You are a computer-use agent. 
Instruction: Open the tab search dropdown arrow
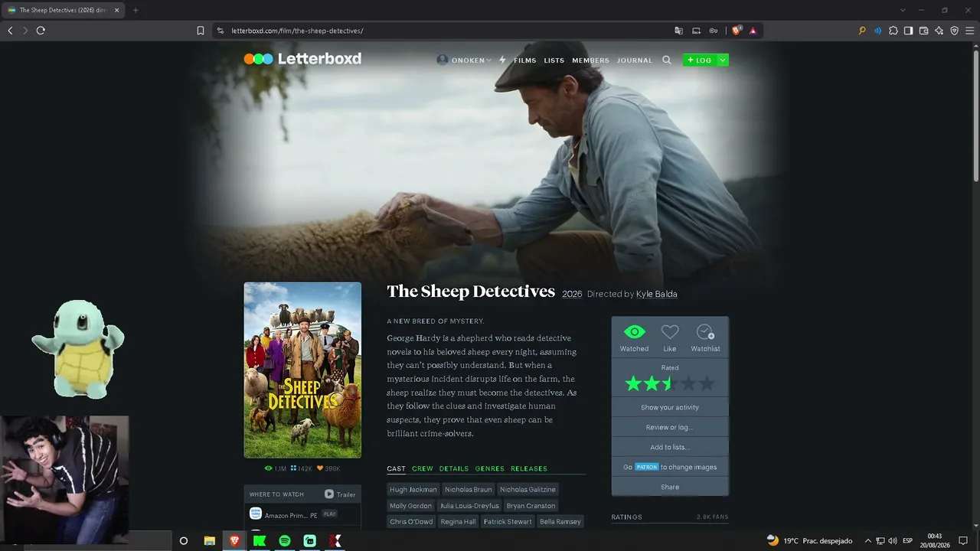click(903, 10)
